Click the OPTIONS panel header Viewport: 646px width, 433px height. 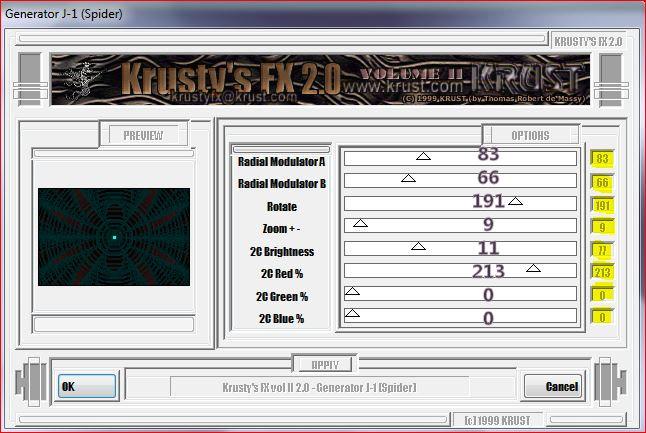pos(531,135)
